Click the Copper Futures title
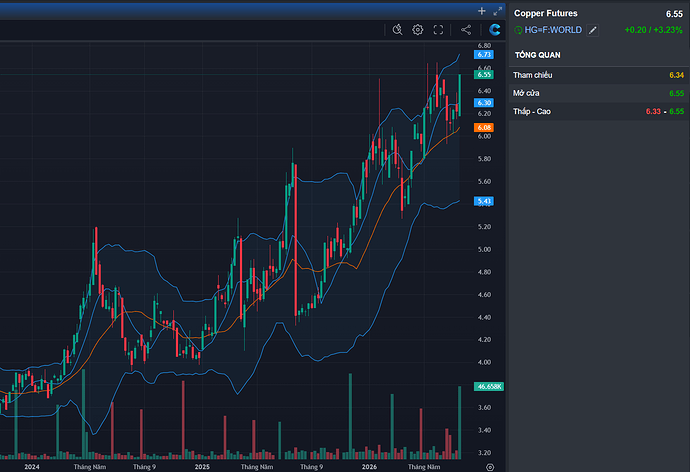 coord(546,13)
